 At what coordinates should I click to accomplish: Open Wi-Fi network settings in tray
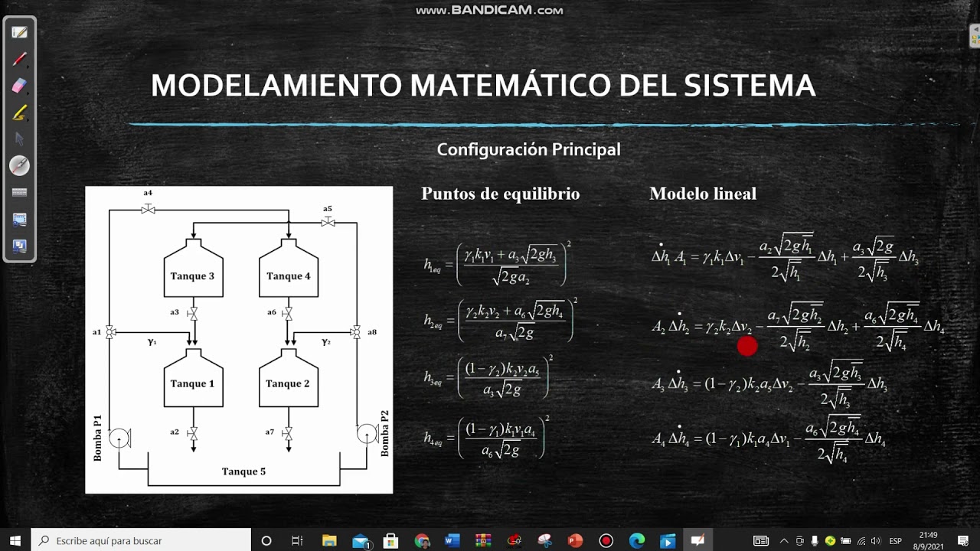coord(861,541)
